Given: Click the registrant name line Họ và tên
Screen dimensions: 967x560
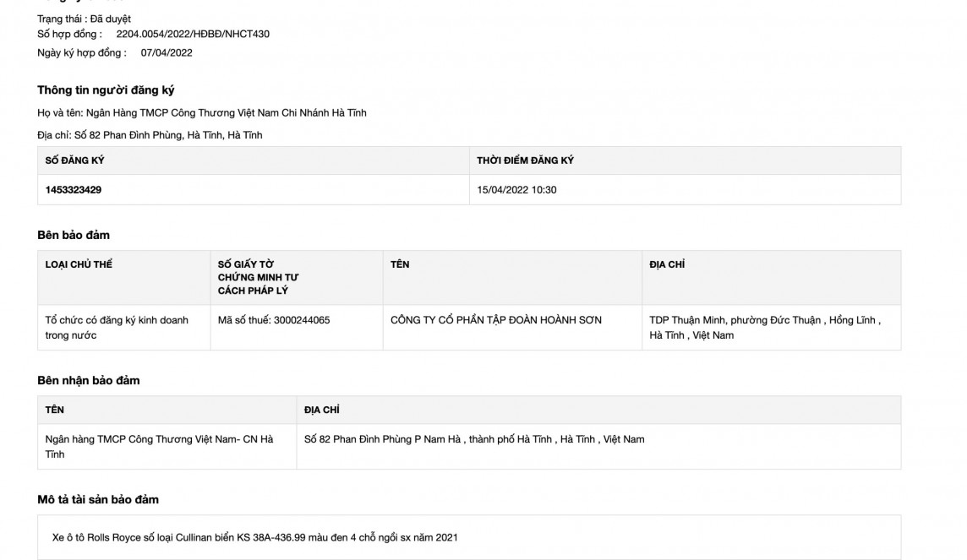Looking at the screenshot, I should tap(201, 112).
